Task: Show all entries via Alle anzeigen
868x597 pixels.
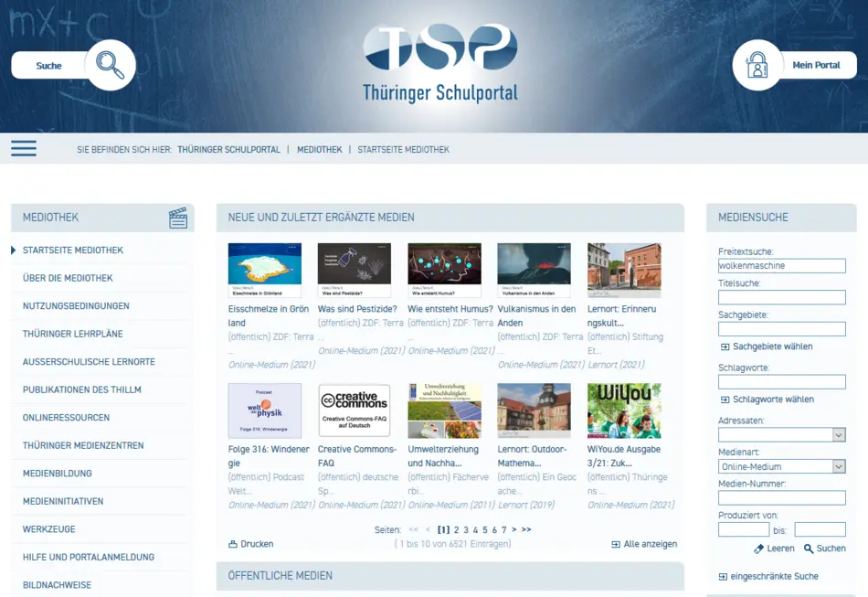Action: click(x=644, y=544)
